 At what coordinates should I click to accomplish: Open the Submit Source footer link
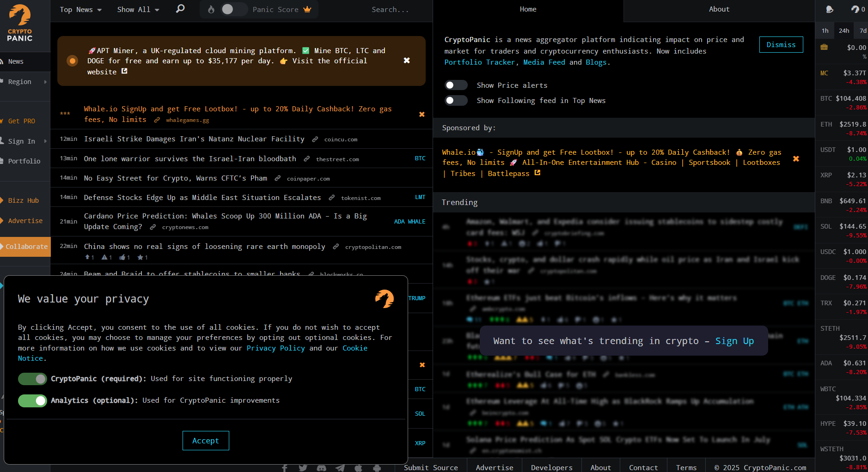431,467
